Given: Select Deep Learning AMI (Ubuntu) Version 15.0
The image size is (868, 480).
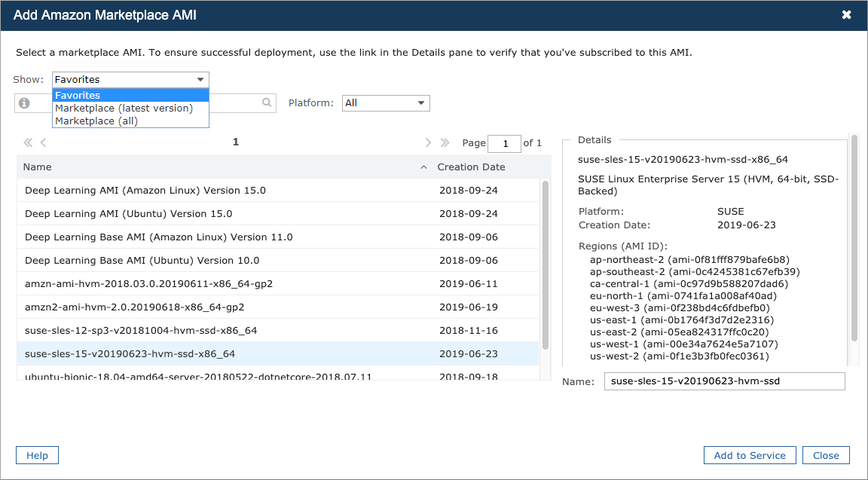Looking at the screenshot, I should tap(278, 214).
